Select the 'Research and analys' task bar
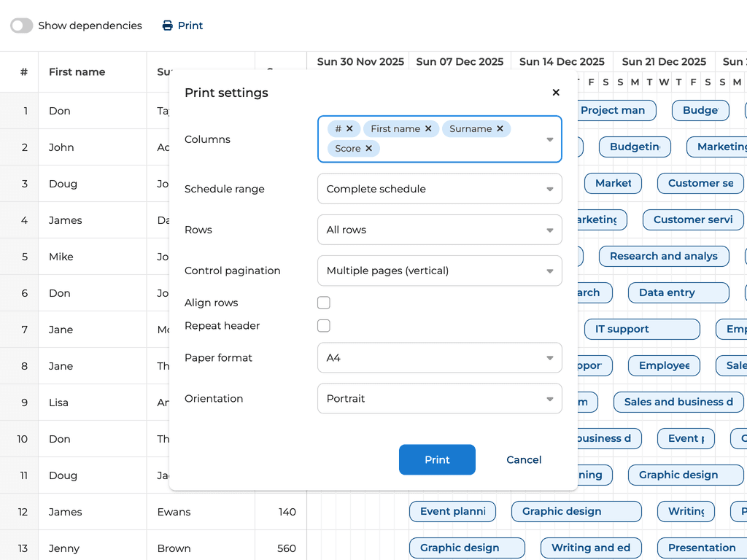This screenshot has width=747, height=560. (x=663, y=256)
